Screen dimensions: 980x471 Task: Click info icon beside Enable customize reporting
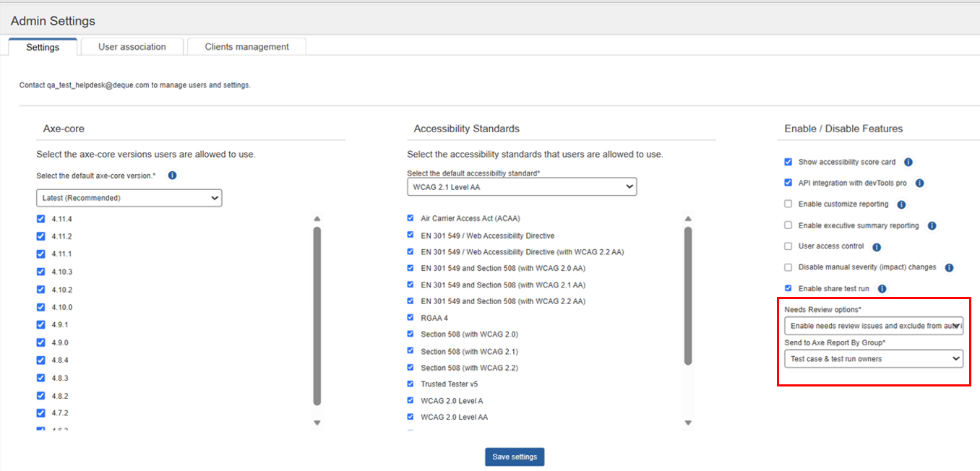click(x=901, y=204)
